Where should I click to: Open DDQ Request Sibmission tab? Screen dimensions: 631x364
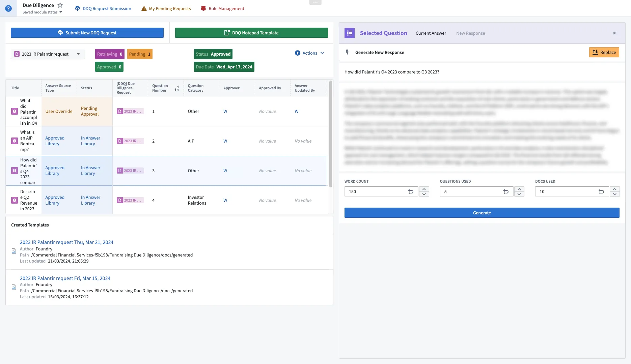pos(103,8)
